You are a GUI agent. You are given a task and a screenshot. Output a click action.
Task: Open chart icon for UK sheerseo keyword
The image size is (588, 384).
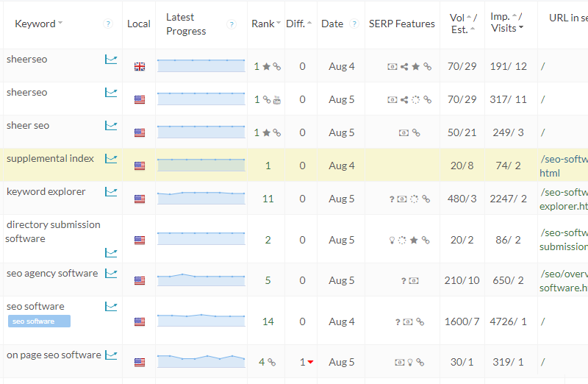[111, 60]
